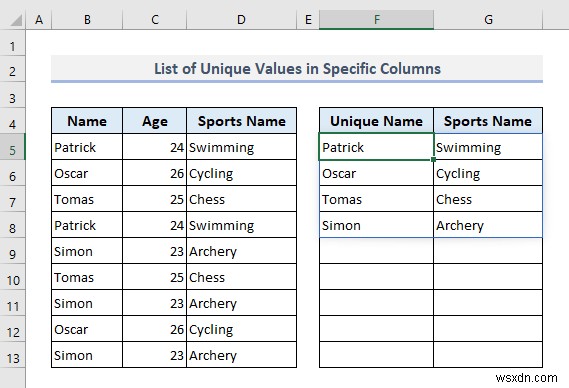
Task: Select cell B5 containing Patrick
Action: (x=87, y=147)
